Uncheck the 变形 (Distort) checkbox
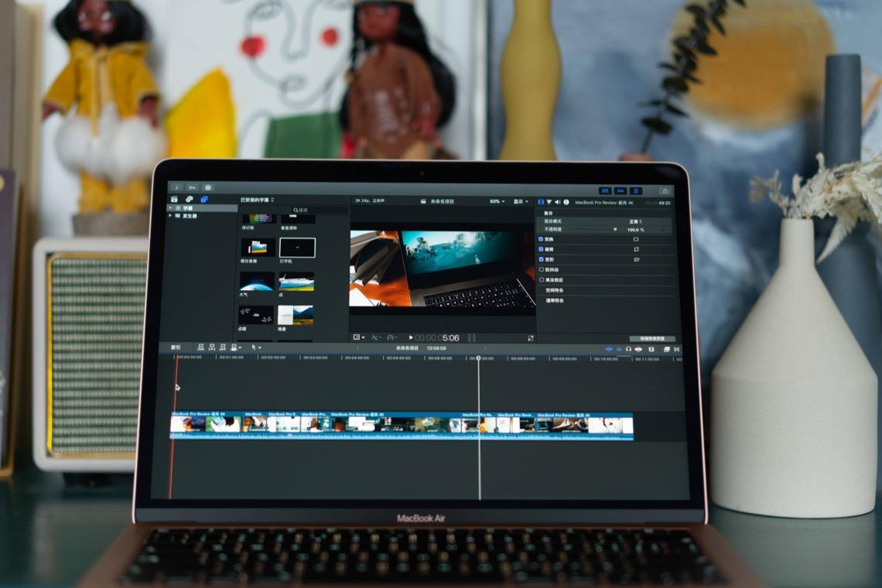Screen dimensions: 882x588 541,259
